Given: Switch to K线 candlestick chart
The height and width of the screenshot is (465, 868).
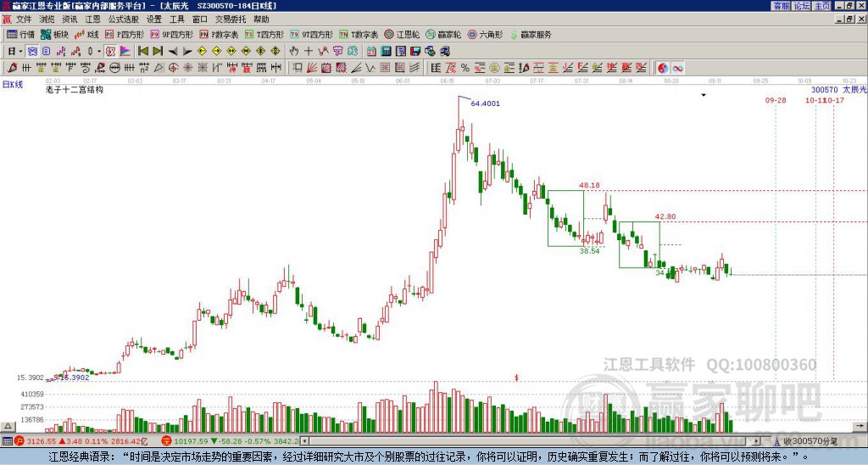Looking at the screenshot, I should click(x=86, y=34).
